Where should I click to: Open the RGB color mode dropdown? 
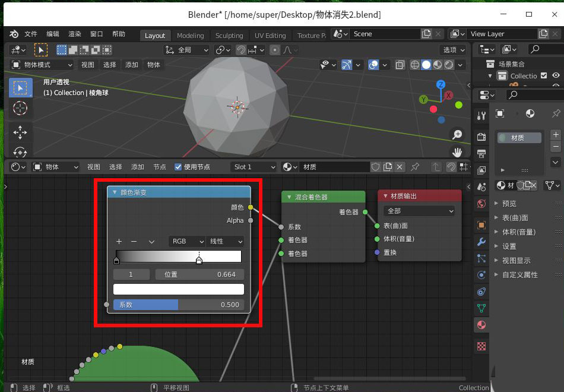pyautogui.click(x=187, y=242)
